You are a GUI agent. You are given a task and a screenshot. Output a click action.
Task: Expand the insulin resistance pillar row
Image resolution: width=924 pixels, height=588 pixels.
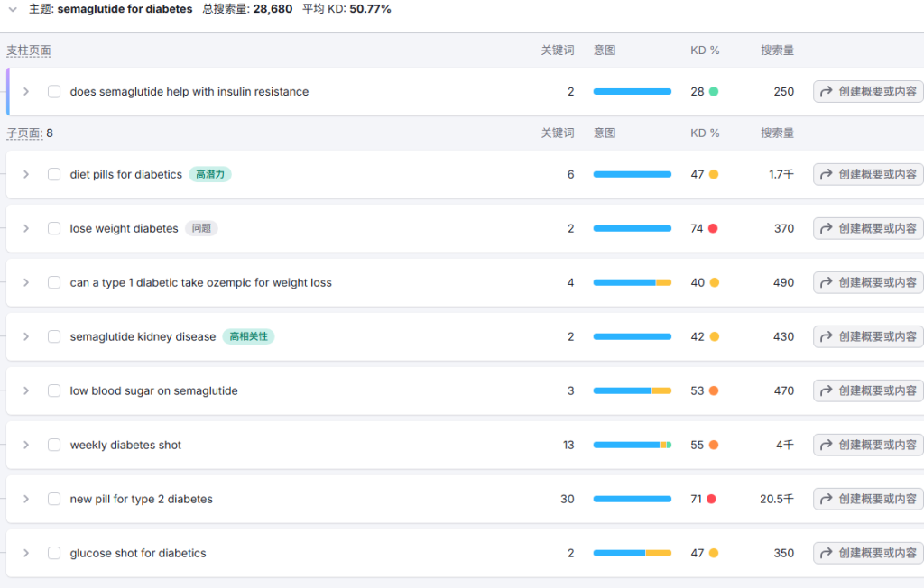(x=26, y=91)
